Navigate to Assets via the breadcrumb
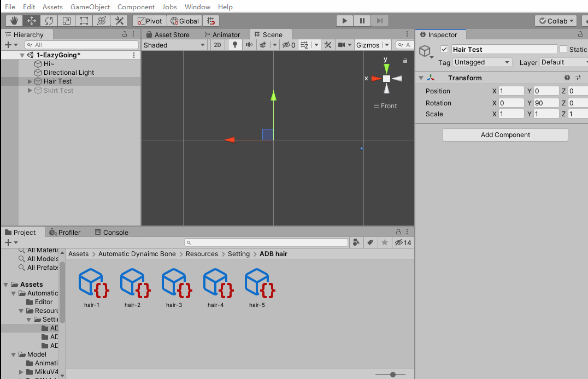588x379 pixels. pyautogui.click(x=79, y=253)
